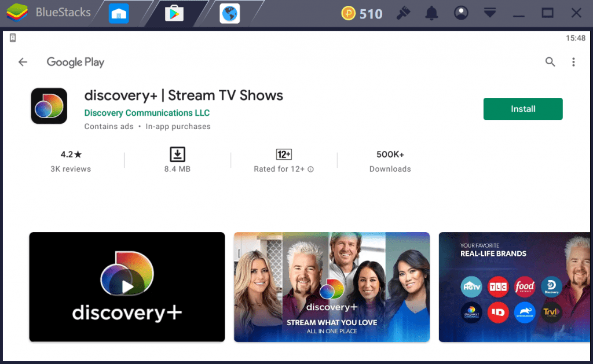This screenshot has width=593, height=364.
Task: Open the BlueStacks dropdown arrow menu
Action: (490, 12)
